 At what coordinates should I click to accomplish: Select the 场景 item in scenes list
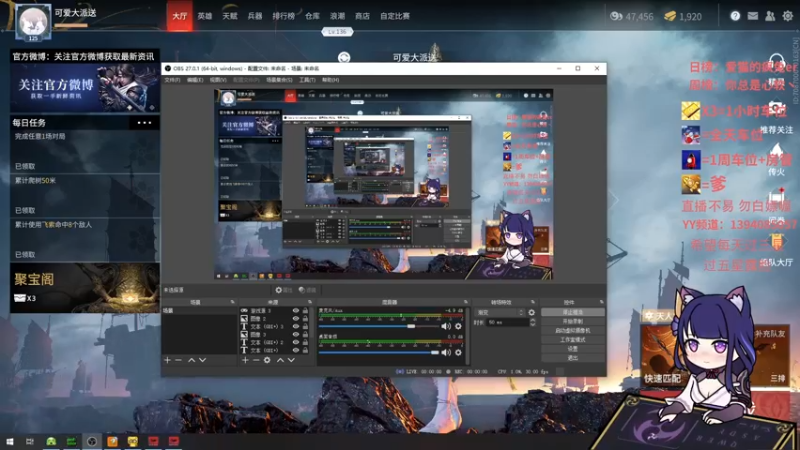tap(200, 311)
